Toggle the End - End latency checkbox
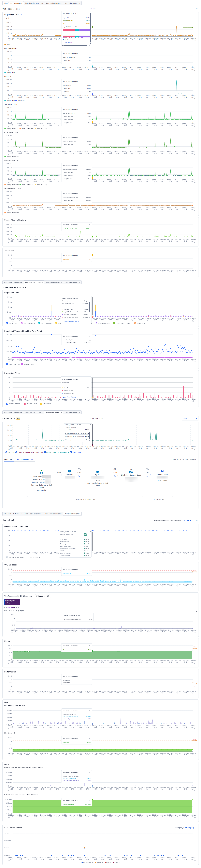201x868 pixels. (6, 453)
